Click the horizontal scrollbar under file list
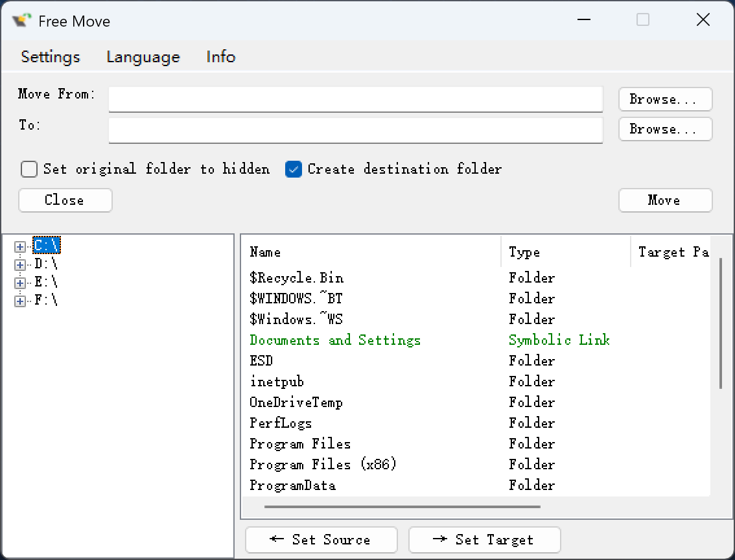Viewport: 735px width, 560px height. click(x=402, y=506)
